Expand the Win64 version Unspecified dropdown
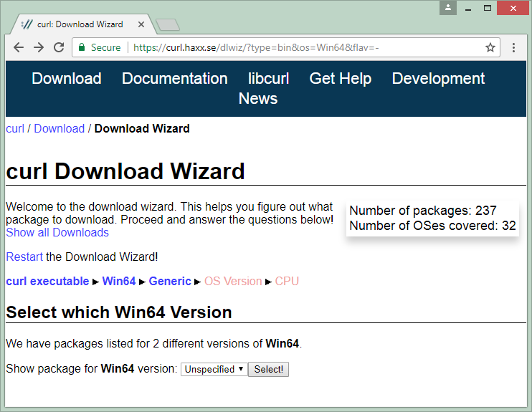The width and height of the screenshot is (532, 412). click(214, 369)
